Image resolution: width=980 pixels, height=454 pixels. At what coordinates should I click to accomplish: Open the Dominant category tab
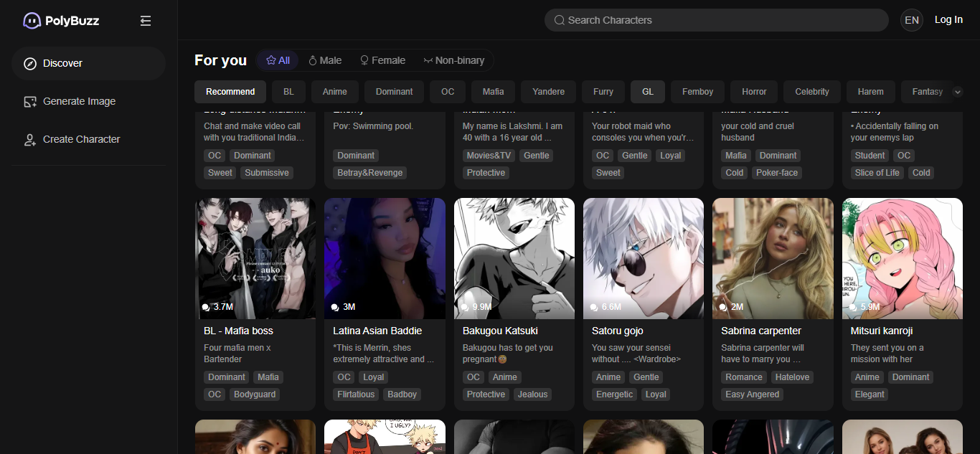395,92
